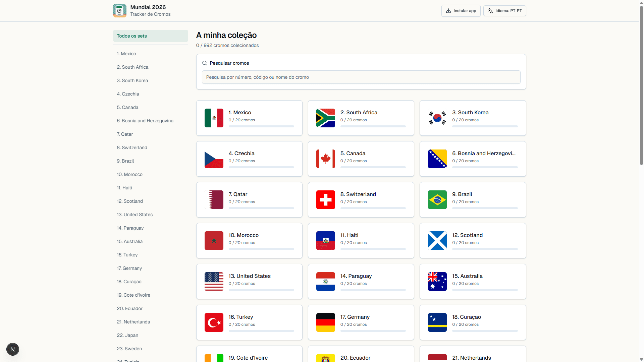The image size is (644, 362).
Task: Open 14. Paraguay sidebar item
Action: (x=151, y=228)
